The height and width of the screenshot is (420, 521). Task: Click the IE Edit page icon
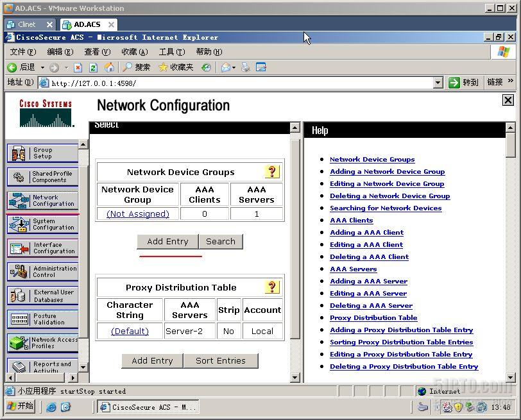(261, 68)
